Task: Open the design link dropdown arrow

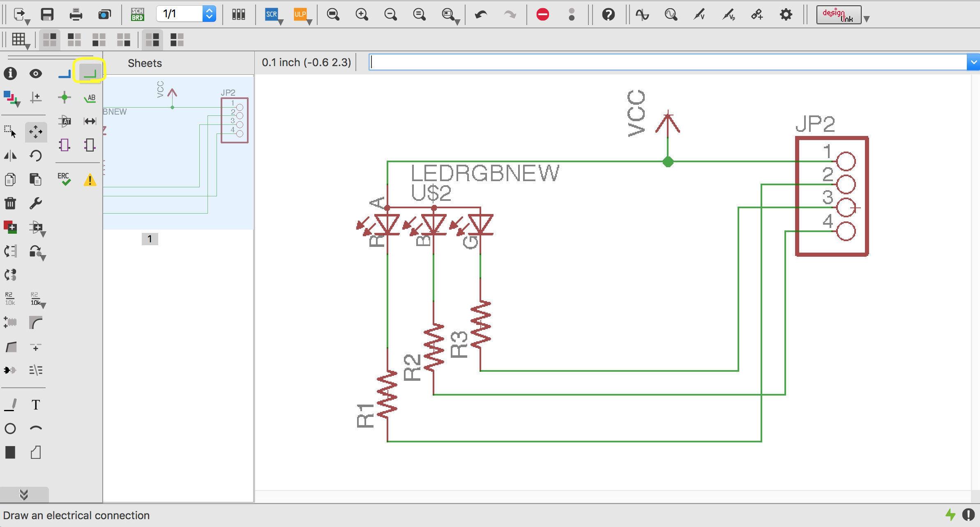Action: click(867, 18)
